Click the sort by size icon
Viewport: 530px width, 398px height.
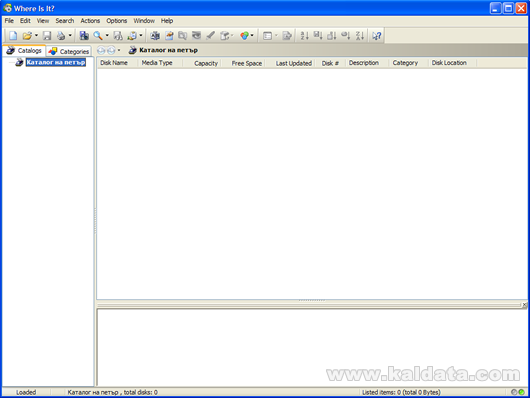(332, 36)
